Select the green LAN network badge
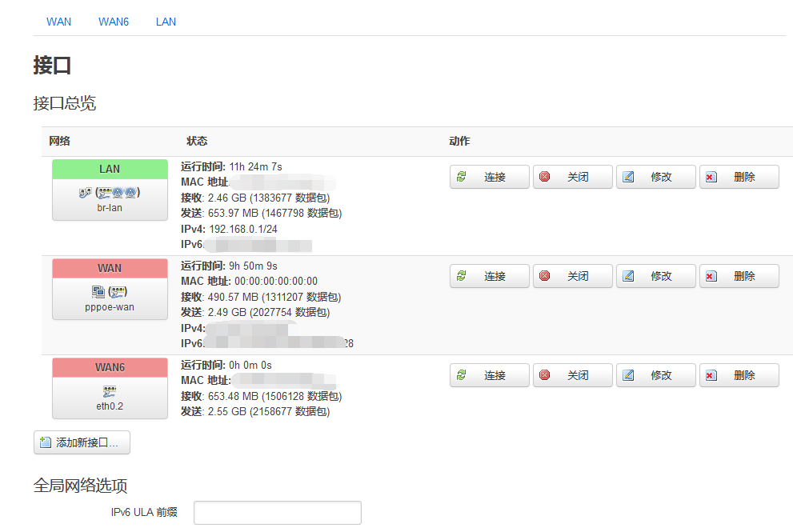 pyautogui.click(x=110, y=169)
